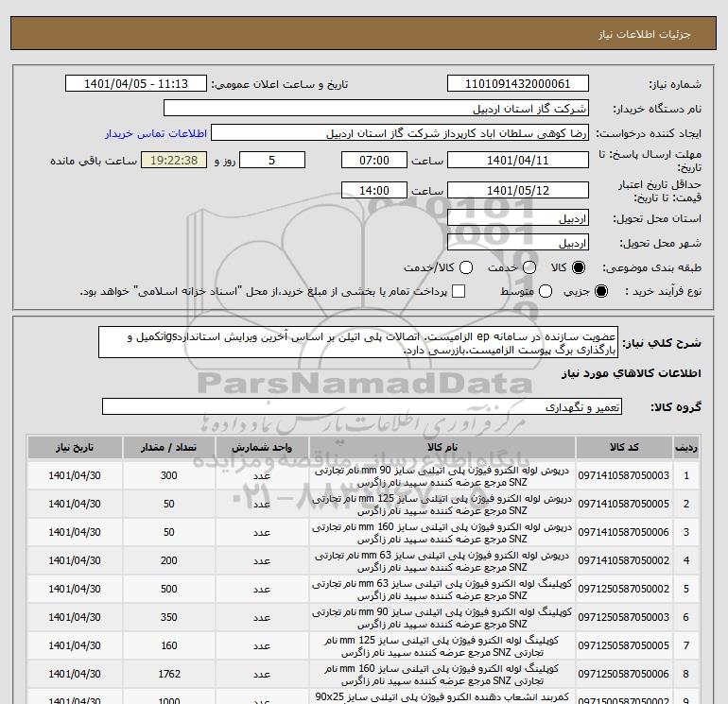Image resolution: width=728 pixels, height=704 pixels.
Task: Click item code 0971410587050005
Action: (624, 504)
